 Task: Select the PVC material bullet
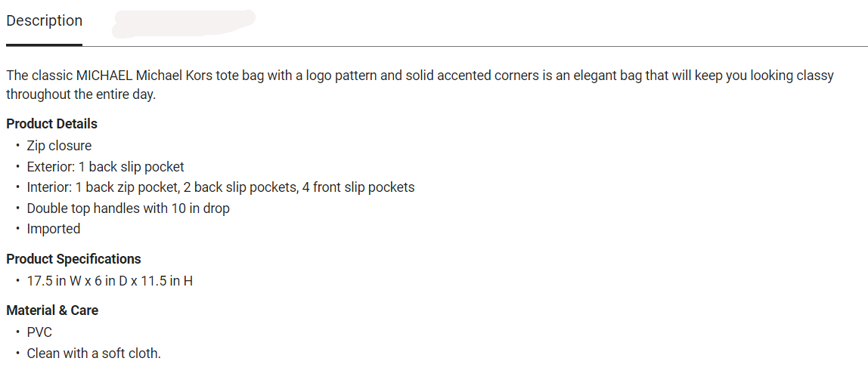39,332
